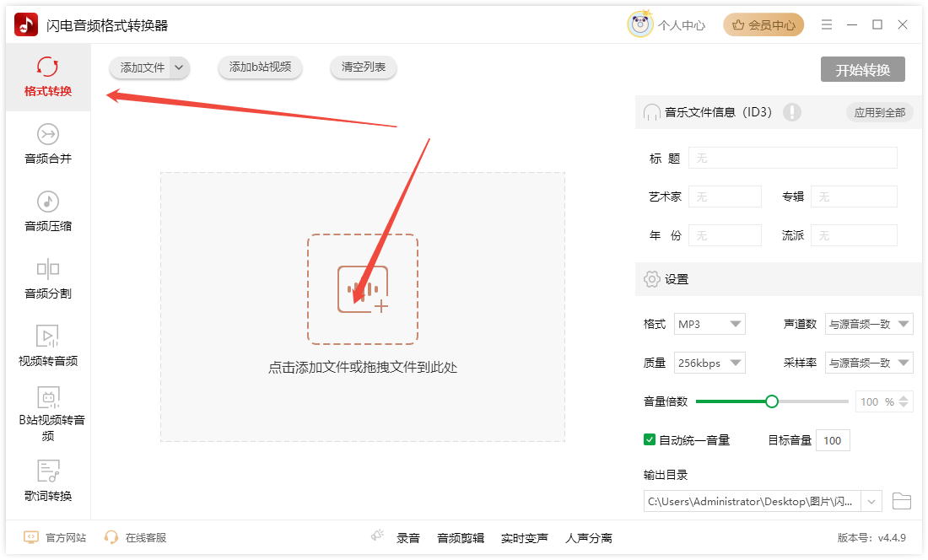Open the 声道数 channel count dropdown
Image resolution: width=928 pixels, height=560 pixels.
tap(868, 324)
